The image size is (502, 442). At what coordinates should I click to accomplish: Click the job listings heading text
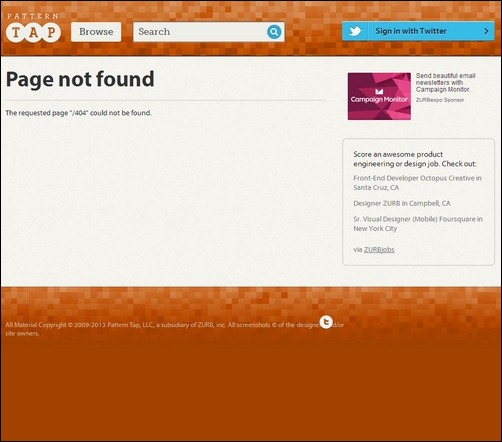click(415, 159)
